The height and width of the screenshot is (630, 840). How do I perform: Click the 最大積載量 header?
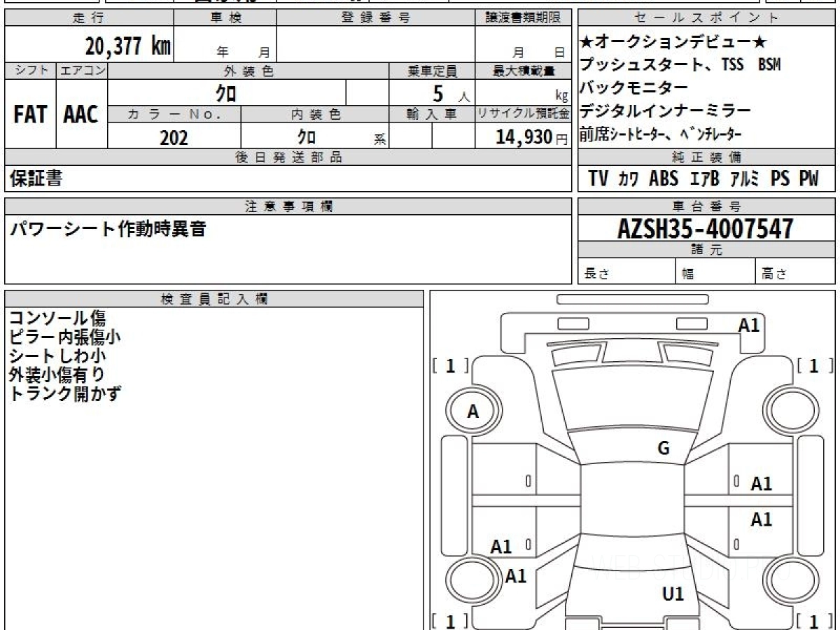pyautogui.click(x=523, y=71)
